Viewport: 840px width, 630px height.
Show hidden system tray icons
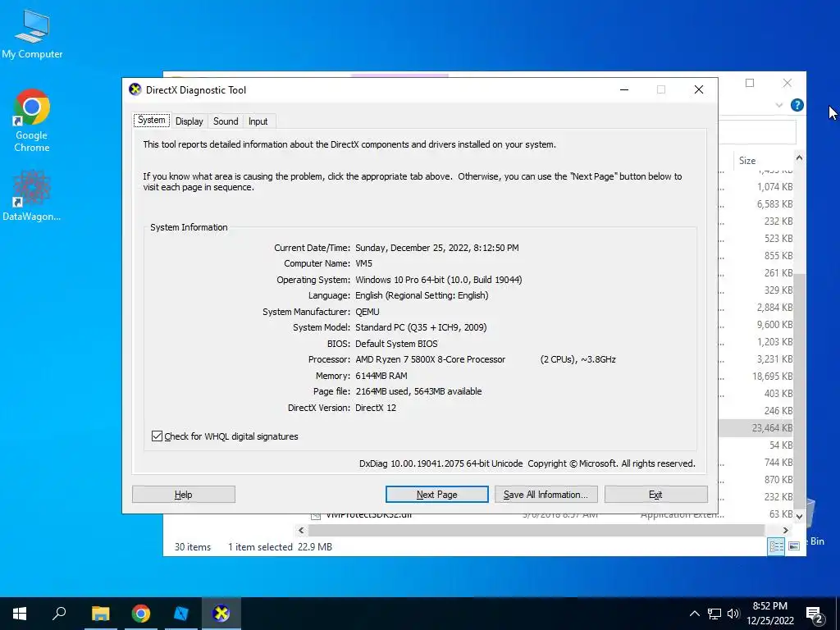[694, 614]
